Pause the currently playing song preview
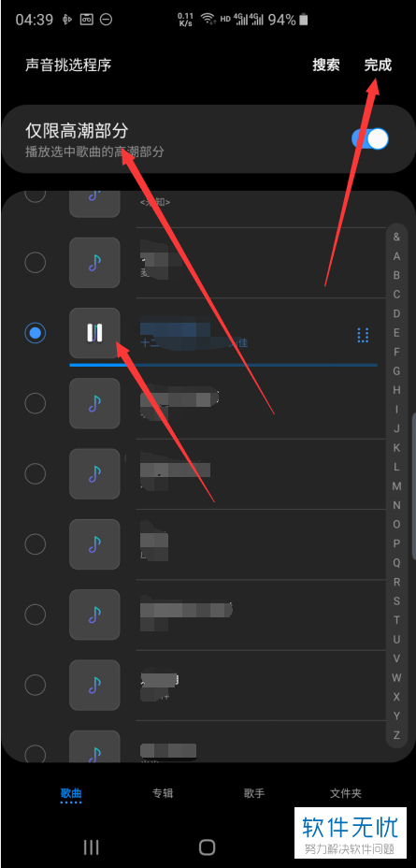Viewport: 416px width, 868px height. [x=94, y=333]
